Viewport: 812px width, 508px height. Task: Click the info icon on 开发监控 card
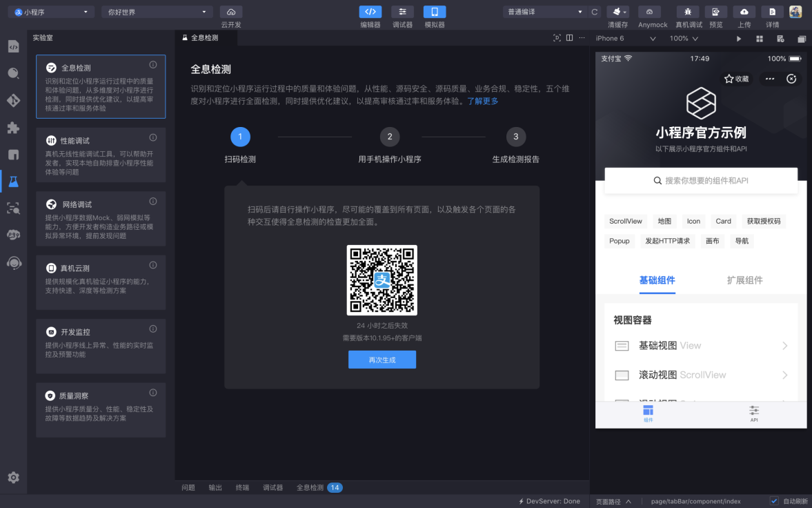pyautogui.click(x=153, y=329)
